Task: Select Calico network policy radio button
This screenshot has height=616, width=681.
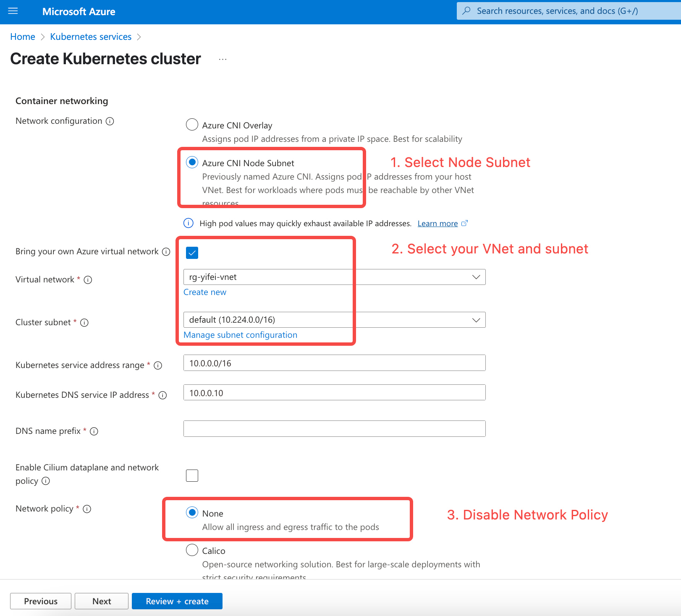Action: pyautogui.click(x=192, y=550)
